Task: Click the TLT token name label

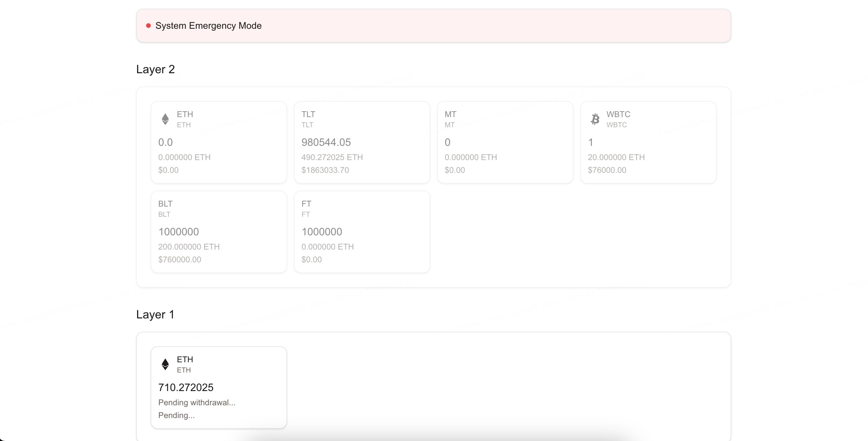Action: 308,114
